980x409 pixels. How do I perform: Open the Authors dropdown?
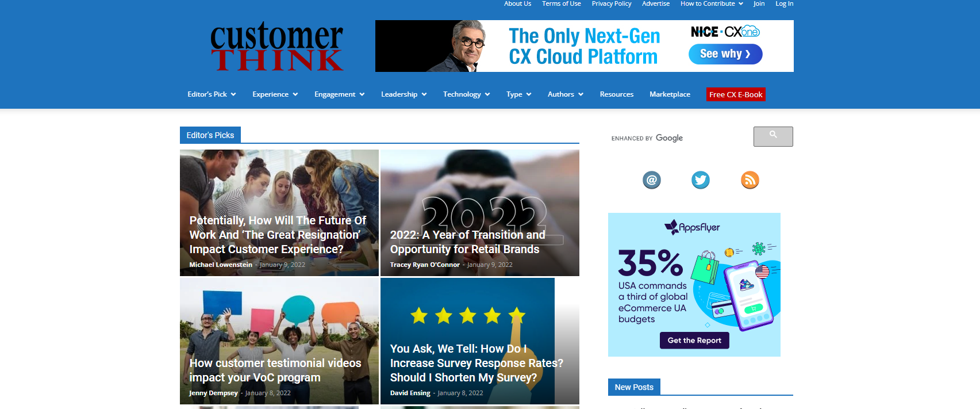[x=566, y=94]
